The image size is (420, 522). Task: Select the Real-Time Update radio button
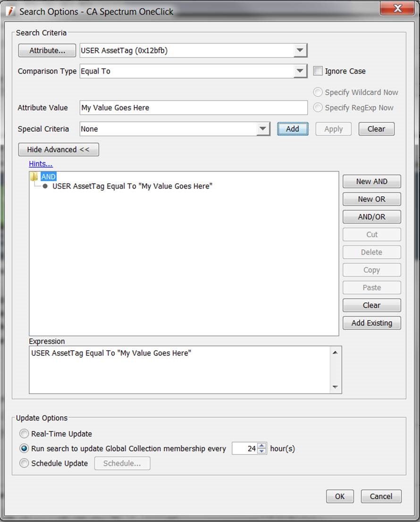pos(24,433)
